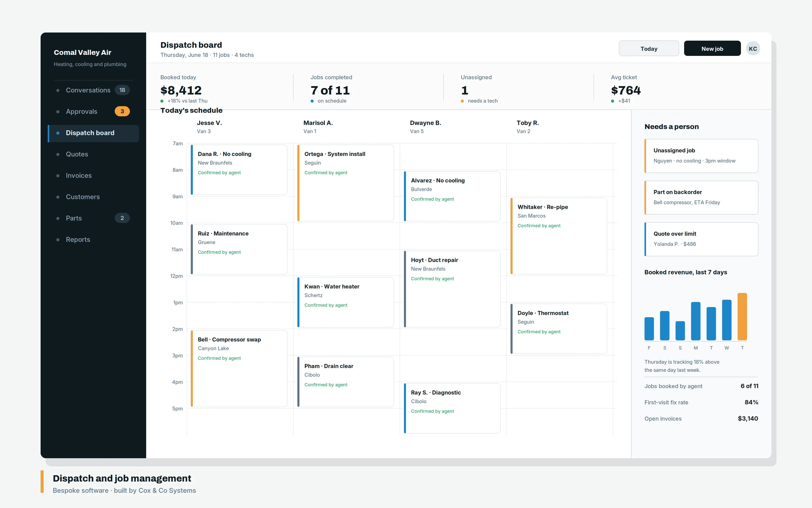This screenshot has width=812, height=508.
Task: Click the Conversations badge showing 18
Action: tap(122, 90)
